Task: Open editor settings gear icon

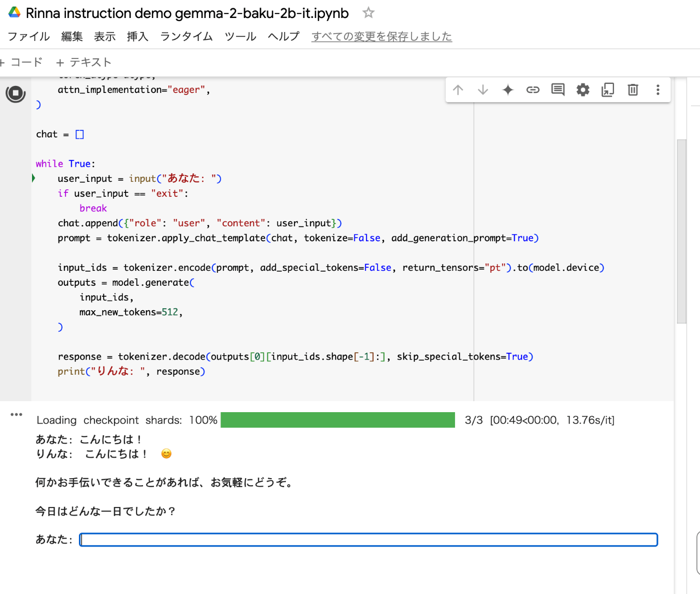Action: 583,90
